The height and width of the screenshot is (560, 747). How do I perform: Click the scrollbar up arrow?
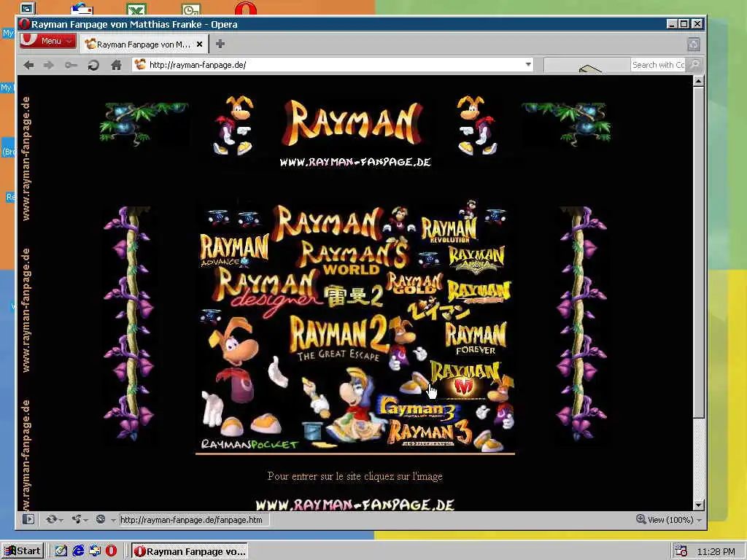pyautogui.click(x=698, y=81)
